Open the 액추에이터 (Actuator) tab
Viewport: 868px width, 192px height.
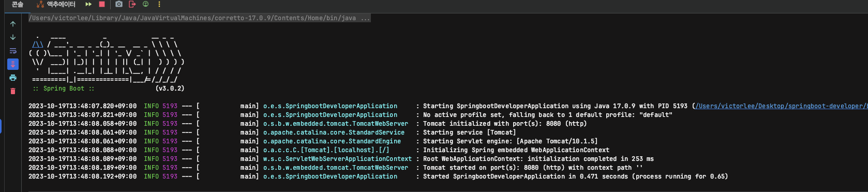[56, 4]
